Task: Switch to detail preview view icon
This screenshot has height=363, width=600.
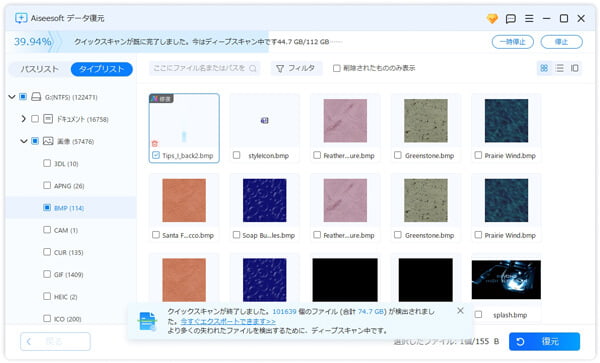Action: (x=575, y=68)
